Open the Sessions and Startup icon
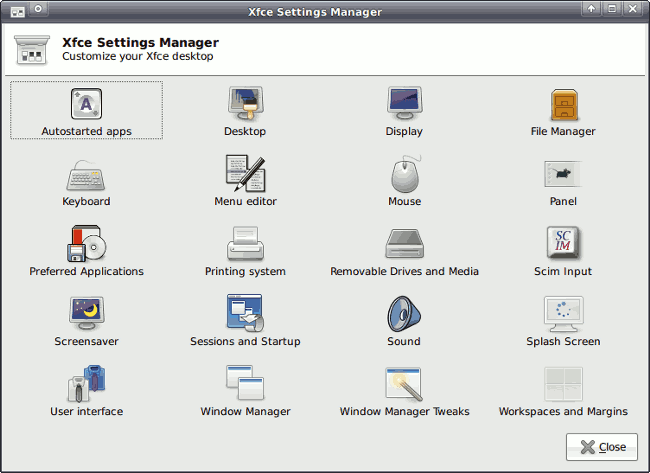The height and width of the screenshot is (473, 650). tap(245, 313)
